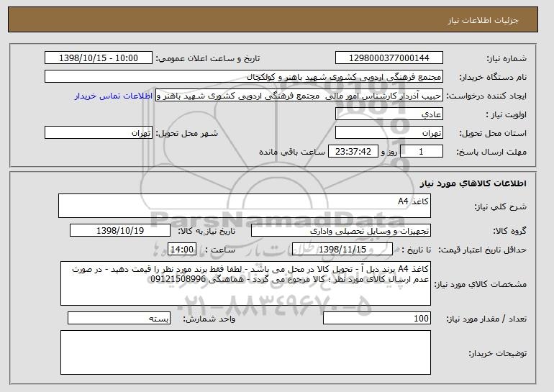Click the مشخصات کالای مورد نیاز label
The width and height of the screenshot is (554, 392).
480,284
